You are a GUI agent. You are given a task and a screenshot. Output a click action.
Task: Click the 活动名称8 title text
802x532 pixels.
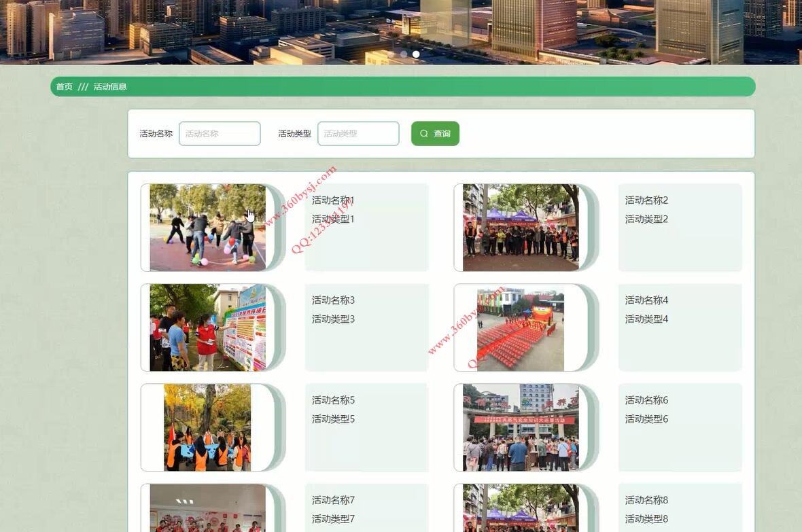pos(646,500)
